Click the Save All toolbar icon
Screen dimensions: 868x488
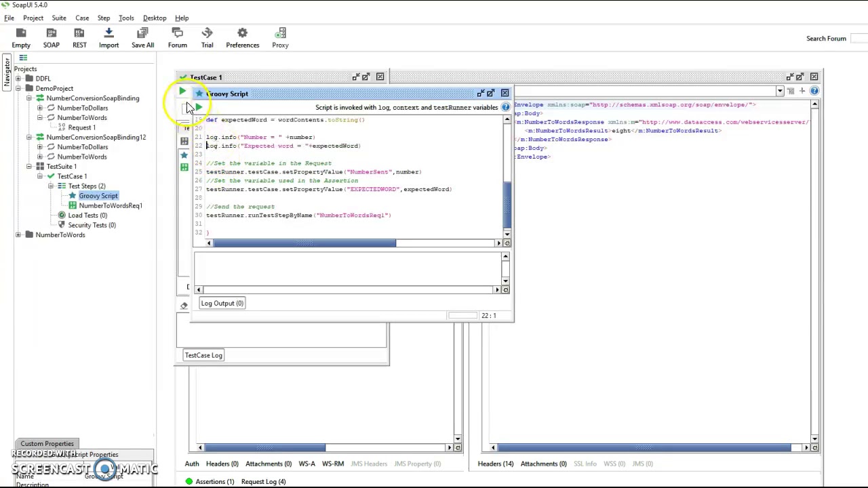pos(142,38)
